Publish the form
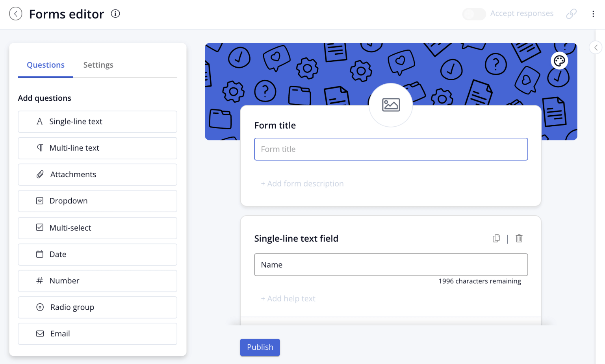 pos(260,347)
